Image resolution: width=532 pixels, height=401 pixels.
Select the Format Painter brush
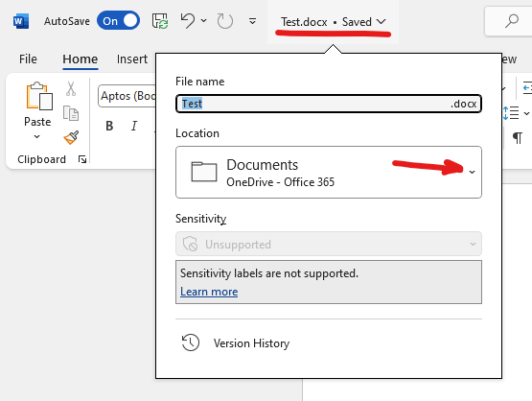[71, 137]
